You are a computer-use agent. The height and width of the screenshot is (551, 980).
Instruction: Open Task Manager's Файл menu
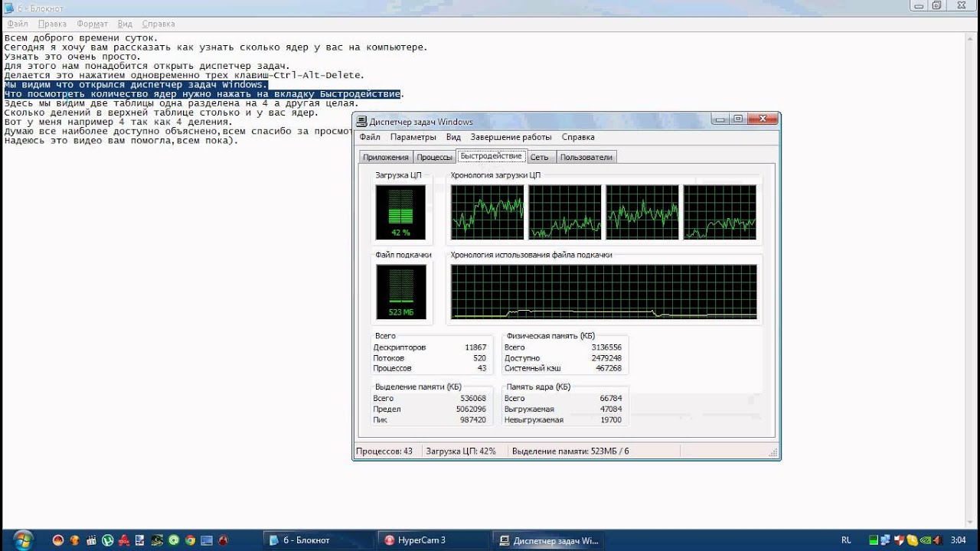pos(370,137)
